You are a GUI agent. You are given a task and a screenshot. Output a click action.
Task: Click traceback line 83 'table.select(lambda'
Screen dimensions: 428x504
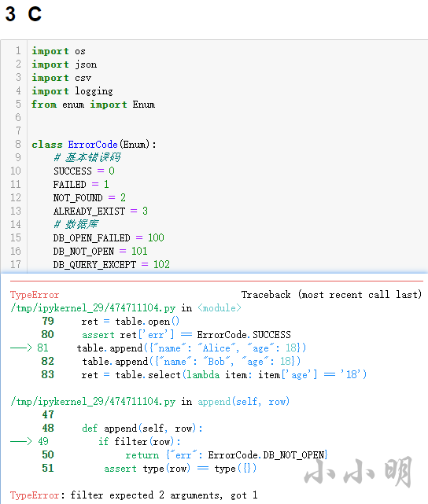point(204,374)
